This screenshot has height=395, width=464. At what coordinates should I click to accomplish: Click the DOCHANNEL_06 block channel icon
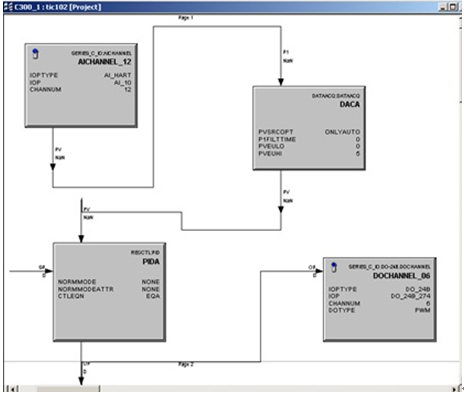[x=334, y=267]
